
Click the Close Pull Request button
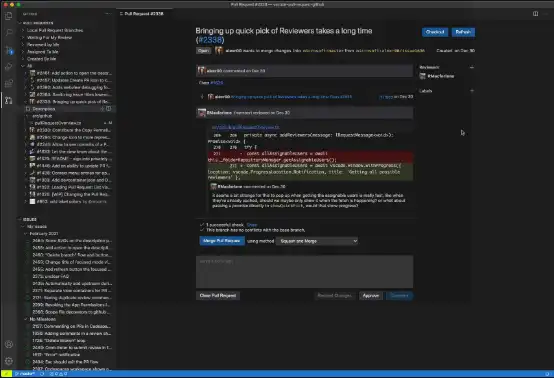(218, 296)
